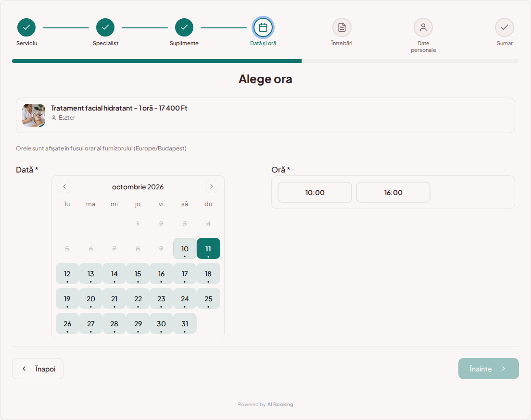Click the booking progress bar
The height and width of the screenshot is (420, 531).
coord(265,61)
